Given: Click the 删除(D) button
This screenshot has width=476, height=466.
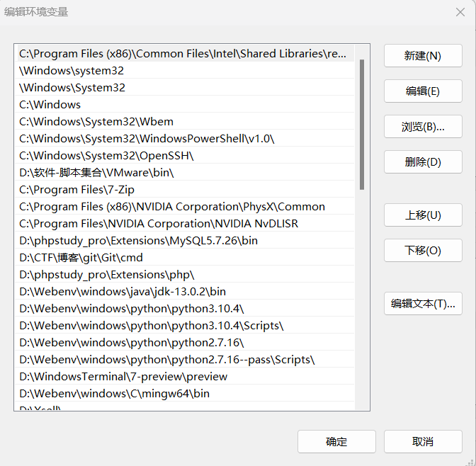Looking at the screenshot, I should 423,162.
